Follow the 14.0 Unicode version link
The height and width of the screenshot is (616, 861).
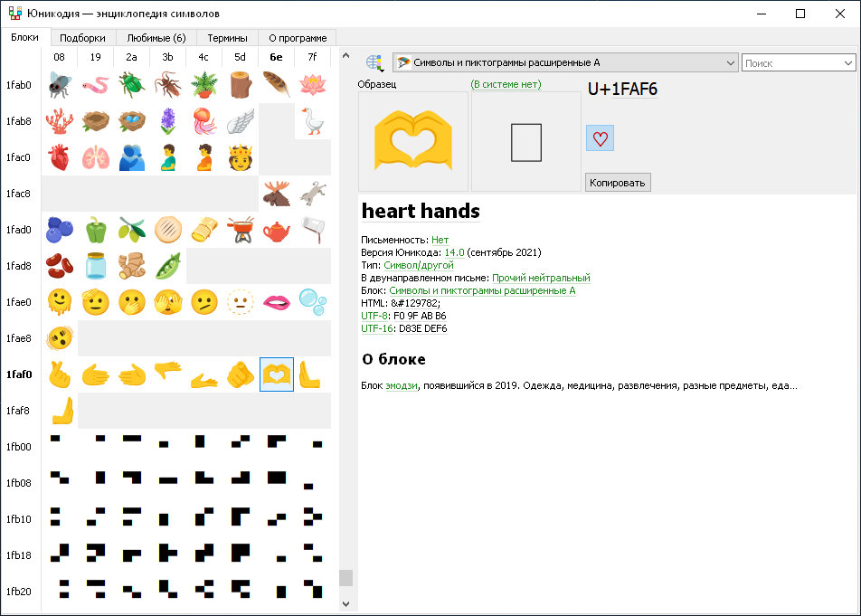click(x=454, y=252)
